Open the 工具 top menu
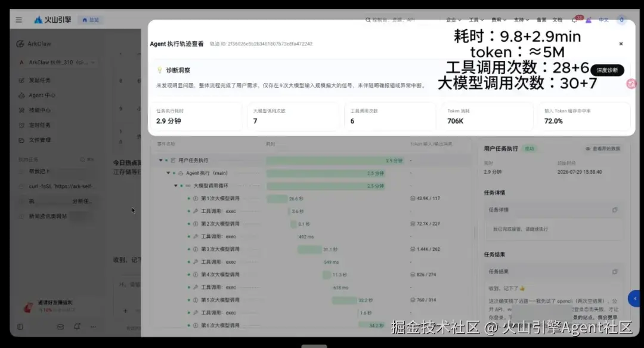The image size is (644, 348). click(x=476, y=20)
